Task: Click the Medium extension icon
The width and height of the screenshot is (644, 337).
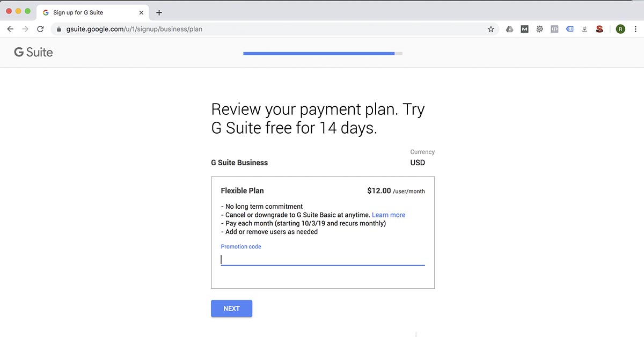Action: pyautogui.click(x=524, y=28)
